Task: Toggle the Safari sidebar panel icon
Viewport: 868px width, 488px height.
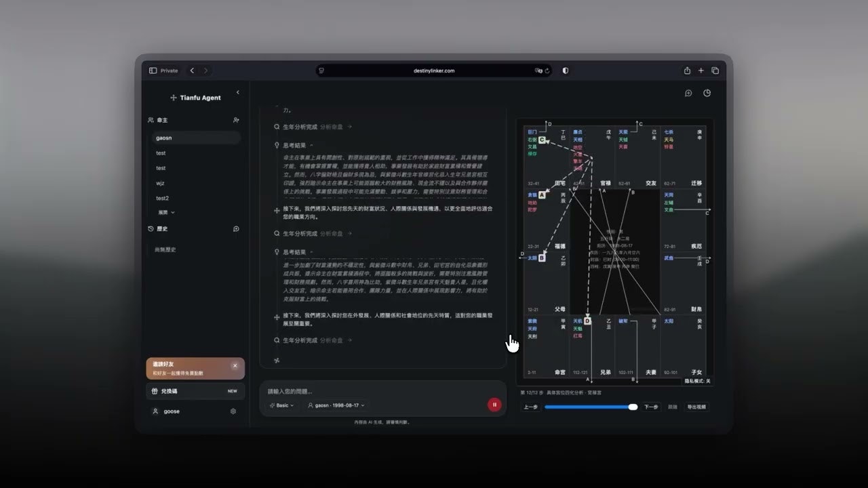Action: pyautogui.click(x=153, y=70)
